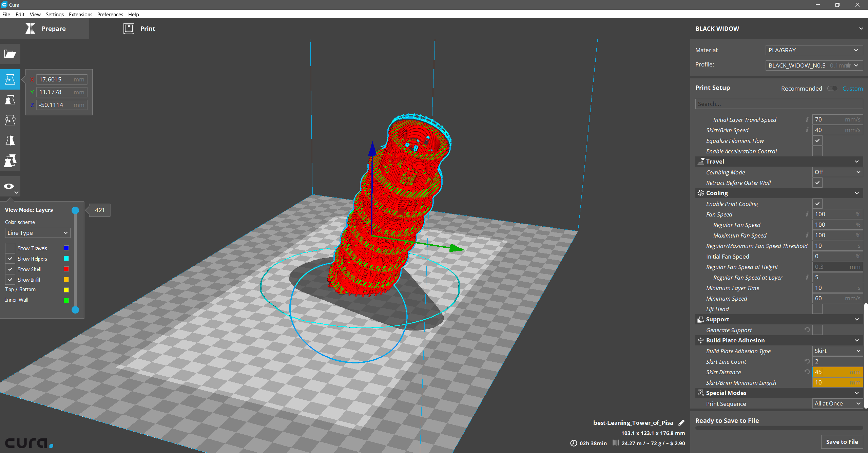The width and height of the screenshot is (868, 453).
Task: Open the File menu
Action: pyautogui.click(x=6, y=14)
